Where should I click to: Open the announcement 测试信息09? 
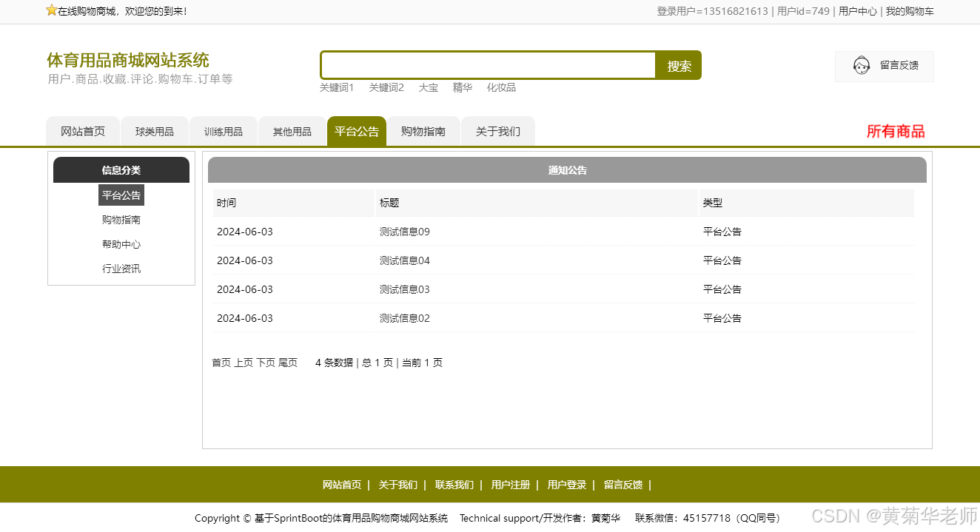(x=405, y=232)
